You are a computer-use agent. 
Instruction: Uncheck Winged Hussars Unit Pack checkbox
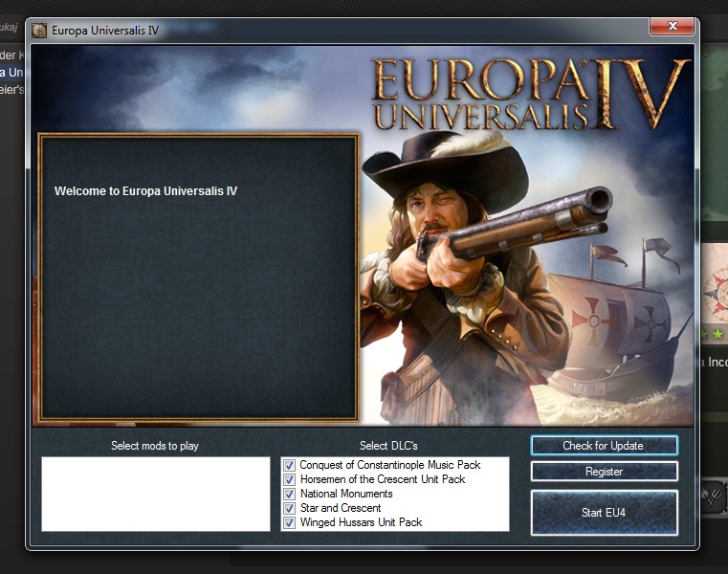(x=290, y=522)
